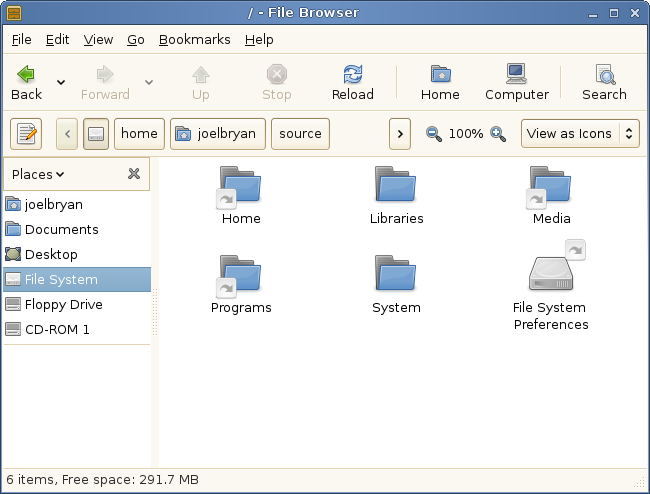Screen dimensions: 650x494
Task: Open the Back history dropdown arrow
Action: point(61,82)
